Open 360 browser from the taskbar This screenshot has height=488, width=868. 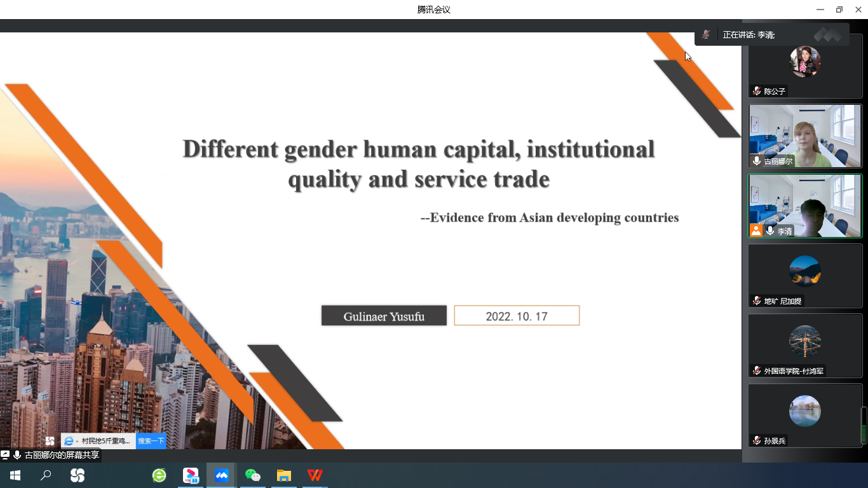(159, 475)
